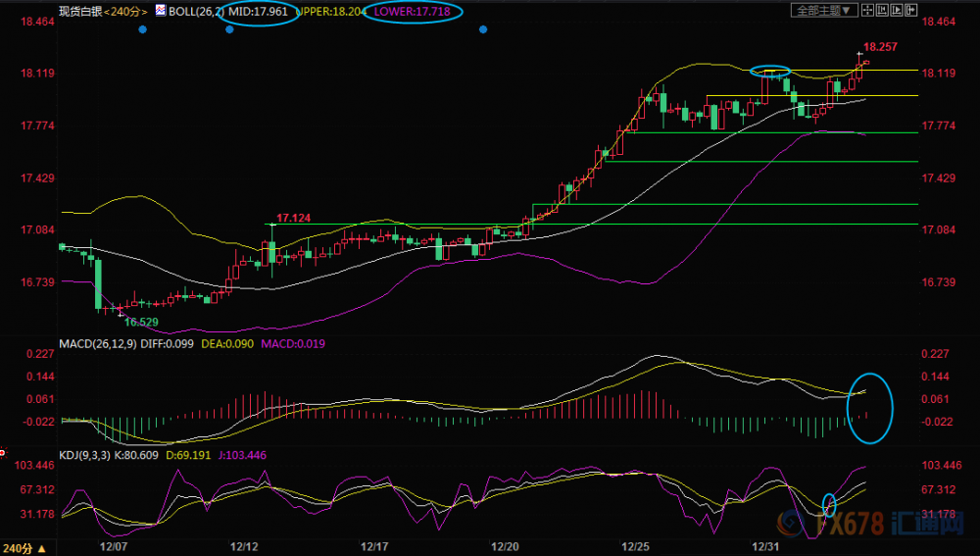
Task: Click the DIFF:0.099 value
Action: point(168,344)
